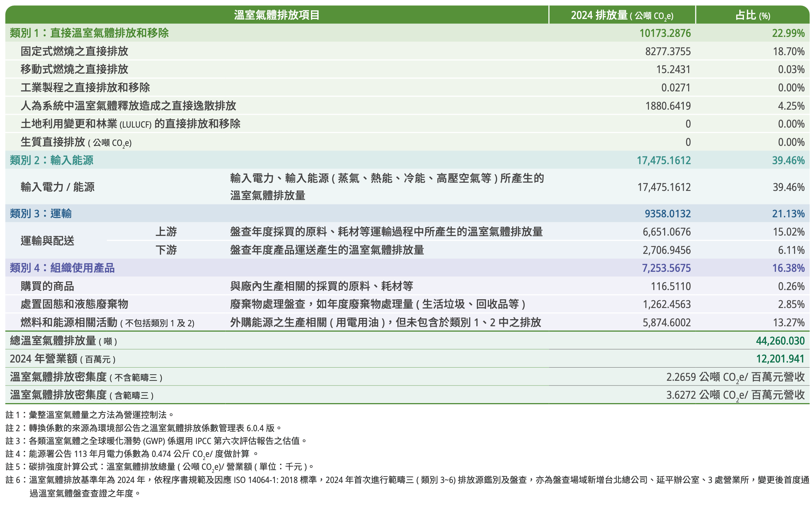Image resolution: width=812 pixels, height=505 pixels.
Task: Click the 占比 (%) column header
Action: pyautogui.click(x=752, y=15)
